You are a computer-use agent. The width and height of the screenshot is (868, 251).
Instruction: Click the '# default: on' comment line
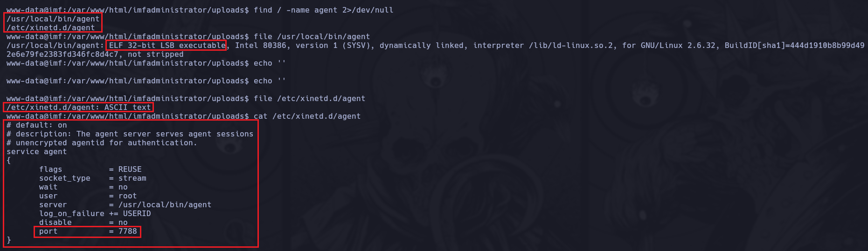pyautogui.click(x=37, y=125)
